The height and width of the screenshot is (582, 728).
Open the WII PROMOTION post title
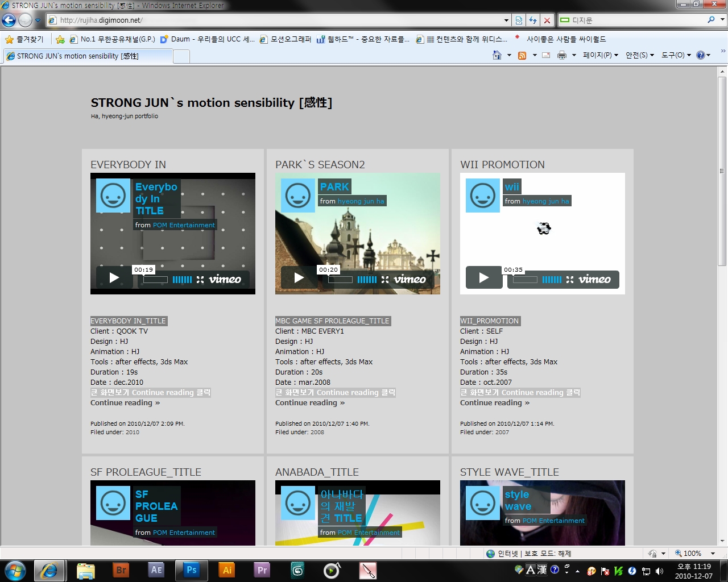point(502,165)
